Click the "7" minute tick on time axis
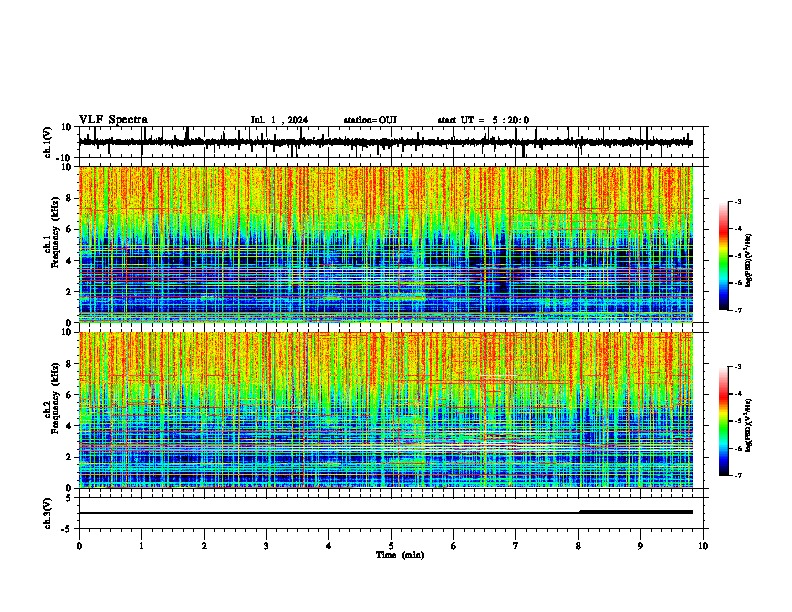The height and width of the screenshot is (612, 792). [516, 546]
